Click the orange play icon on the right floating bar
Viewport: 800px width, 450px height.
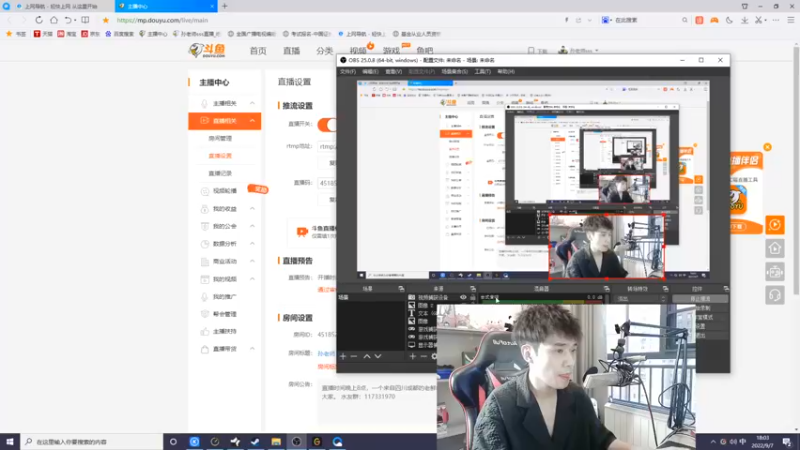click(774, 224)
